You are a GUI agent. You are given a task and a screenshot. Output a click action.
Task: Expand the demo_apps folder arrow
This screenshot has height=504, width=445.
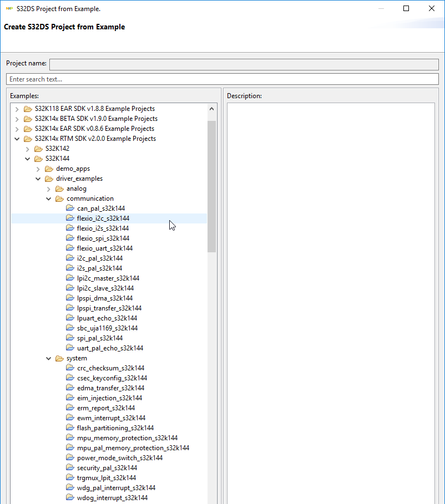pyautogui.click(x=38, y=169)
